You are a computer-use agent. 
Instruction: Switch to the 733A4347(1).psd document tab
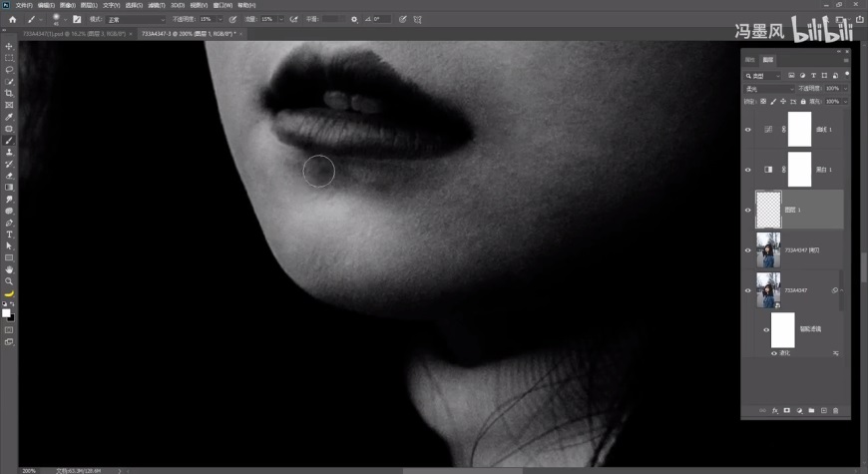click(x=74, y=34)
